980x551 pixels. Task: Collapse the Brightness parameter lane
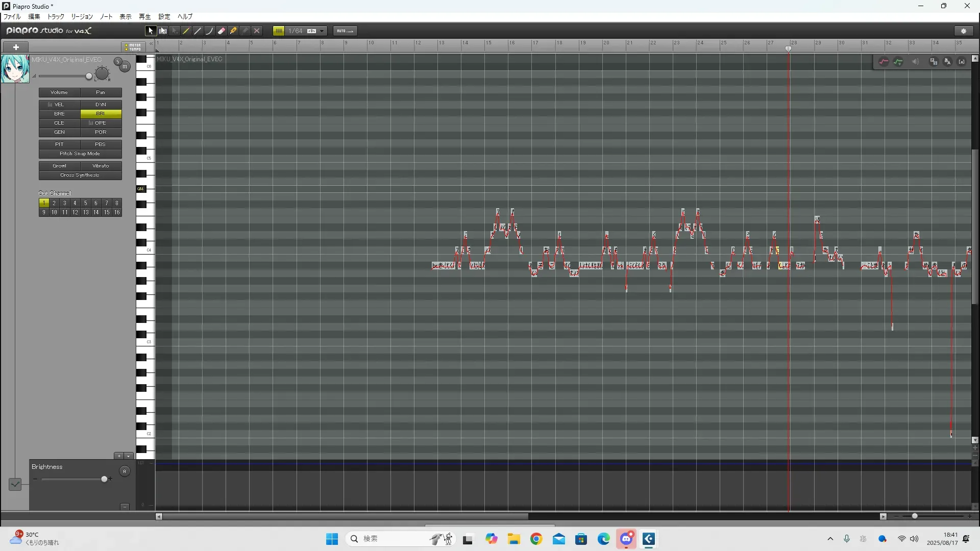click(125, 507)
